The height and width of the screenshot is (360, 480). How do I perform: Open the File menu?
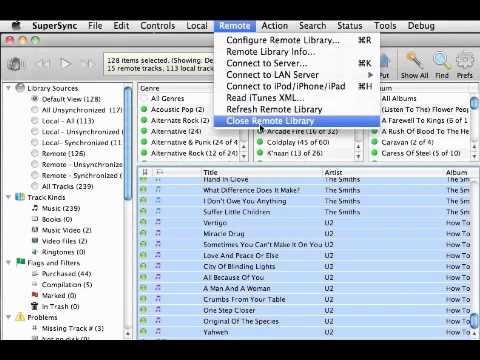tap(95, 26)
